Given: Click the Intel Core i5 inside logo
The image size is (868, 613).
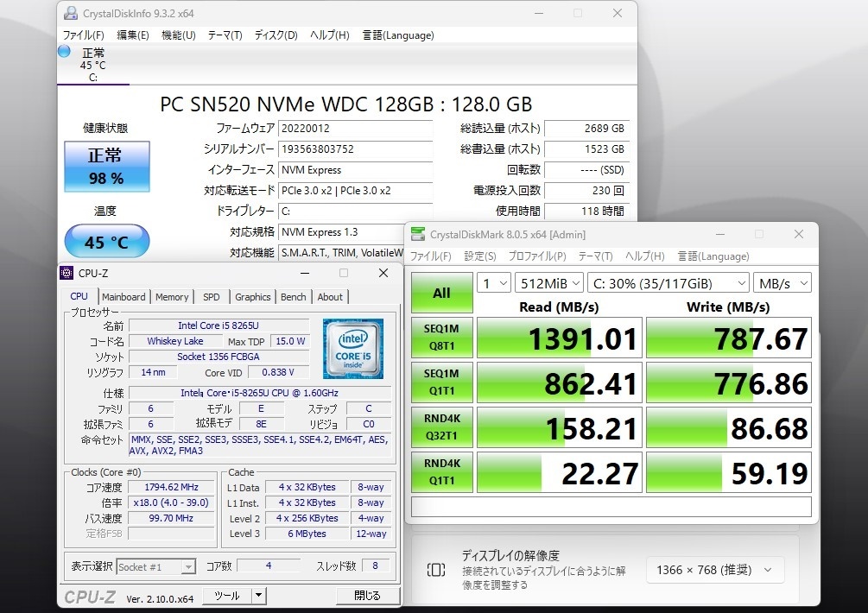Looking at the screenshot, I should tap(353, 349).
